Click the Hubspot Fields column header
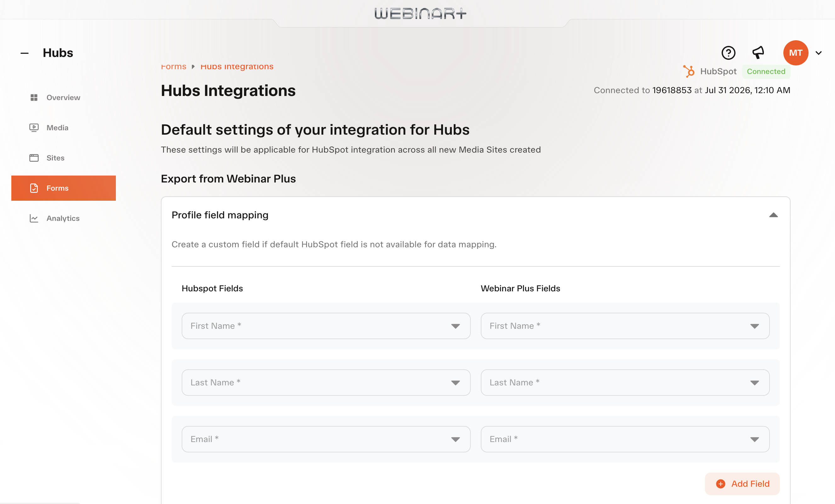This screenshot has width=835, height=504. click(212, 288)
